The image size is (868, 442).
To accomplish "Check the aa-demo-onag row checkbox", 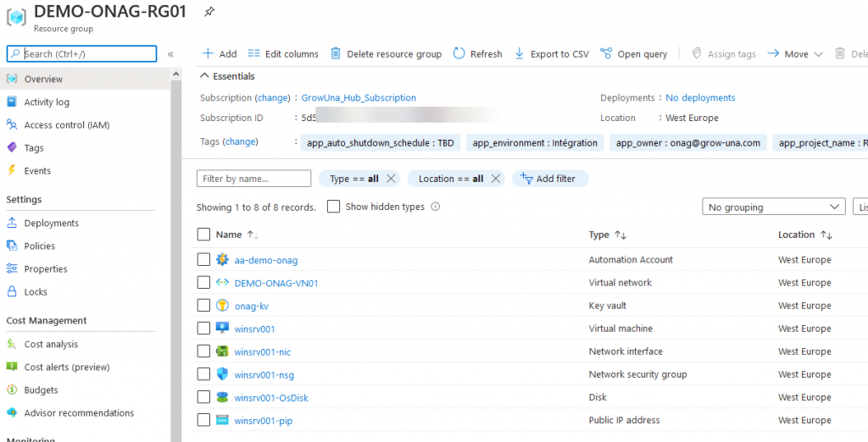I will click(203, 259).
